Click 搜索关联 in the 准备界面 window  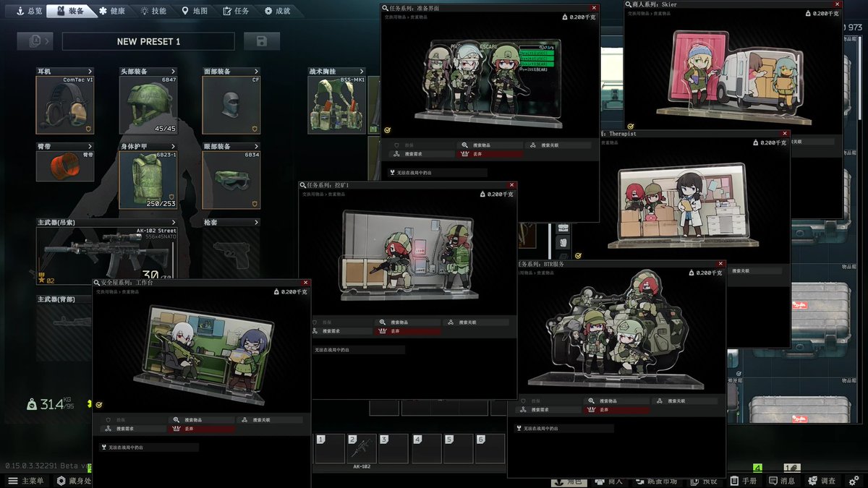[558, 145]
